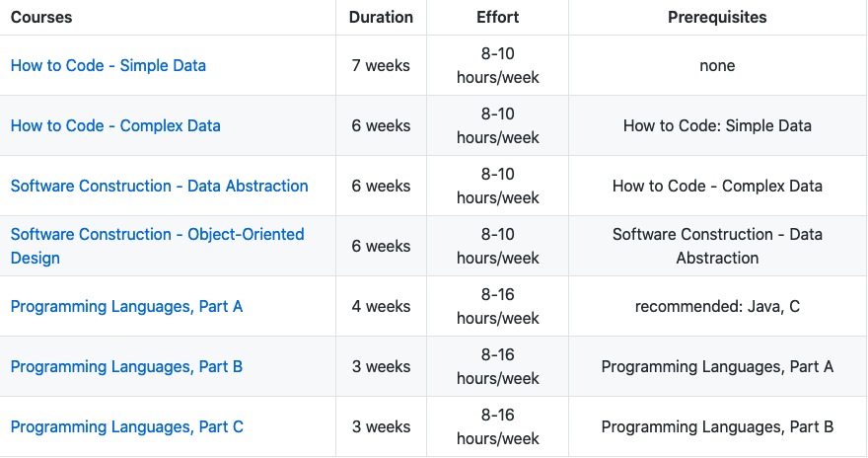Open the How to Code - Simple Data course
868x458 pixels.
pyautogui.click(x=108, y=66)
